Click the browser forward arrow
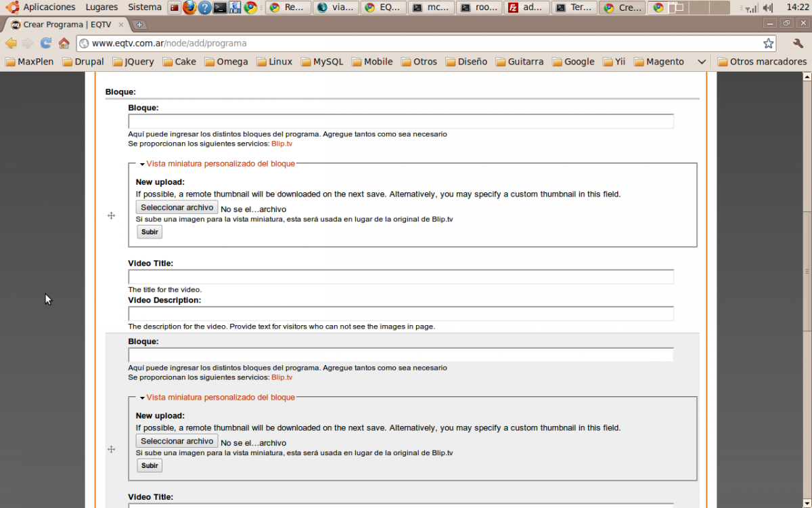 (x=28, y=43)
